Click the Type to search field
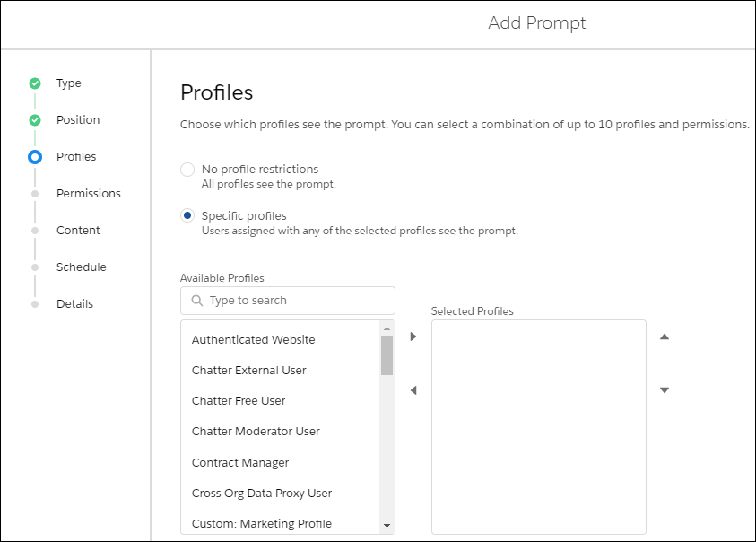This screenshot has width=756, height=542. (288, 301)
